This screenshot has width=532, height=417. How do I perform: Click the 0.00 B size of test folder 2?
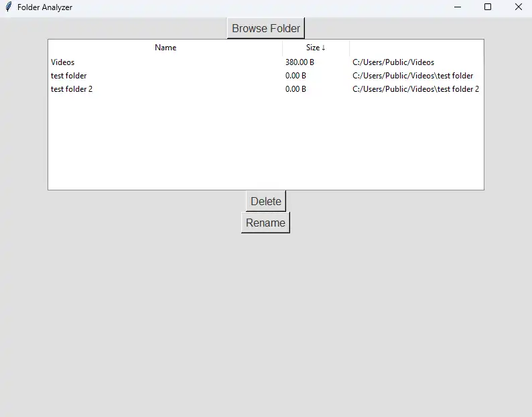295,89
